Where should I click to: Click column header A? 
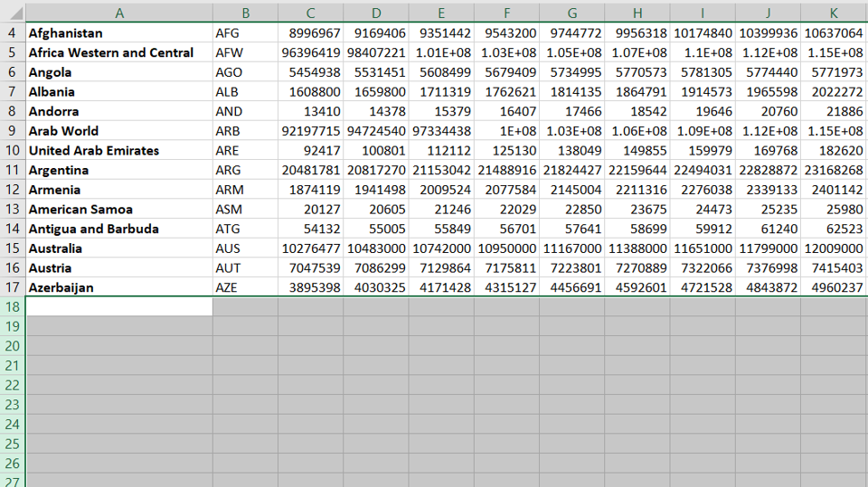click(119, 13)
